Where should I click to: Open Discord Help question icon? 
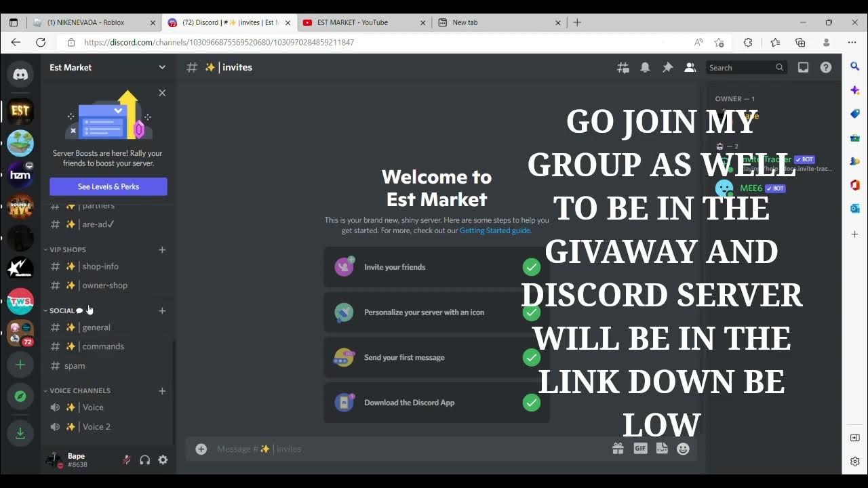[825, 67]
